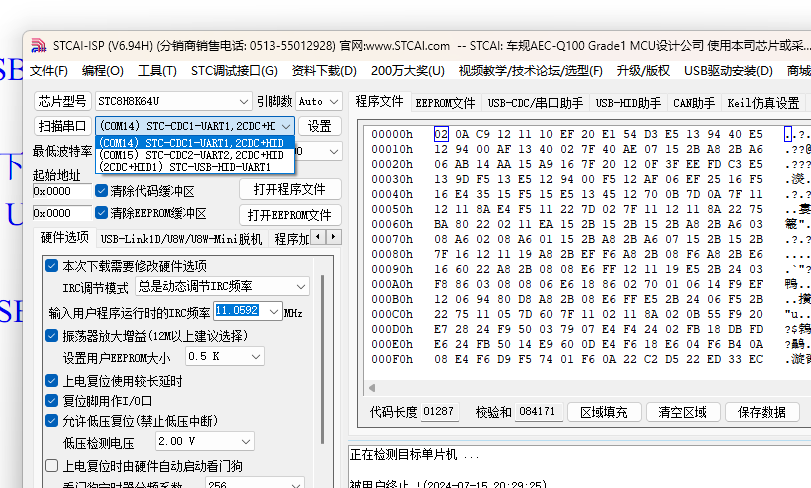The image size is (811, 488).
Task: Switch to 硬件选项 tab
Action: pos(65,237)
